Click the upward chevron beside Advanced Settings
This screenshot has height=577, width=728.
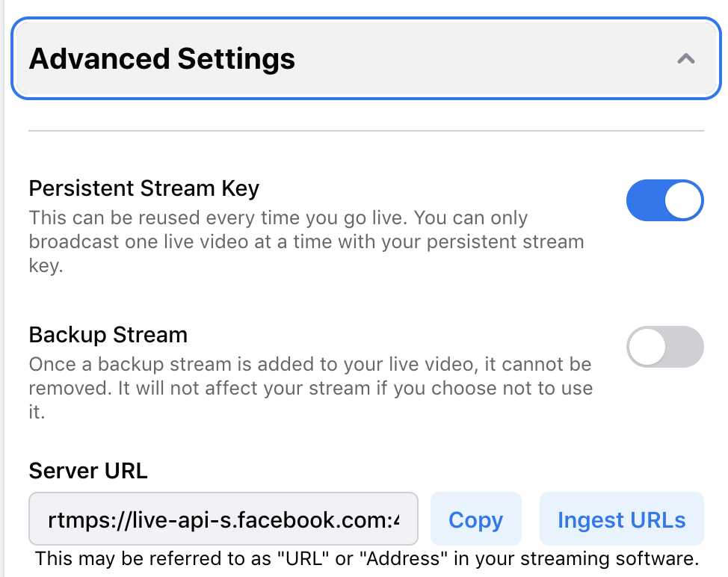(x=685, y=58)
